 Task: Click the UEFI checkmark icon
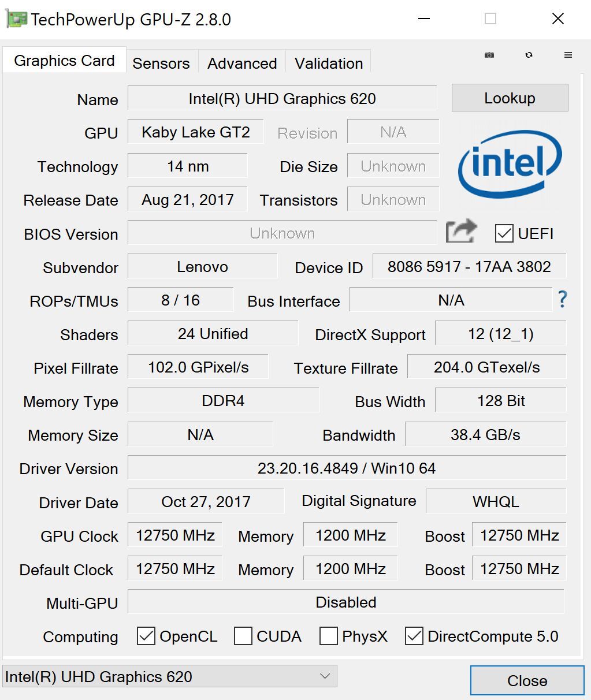[505, 233]
